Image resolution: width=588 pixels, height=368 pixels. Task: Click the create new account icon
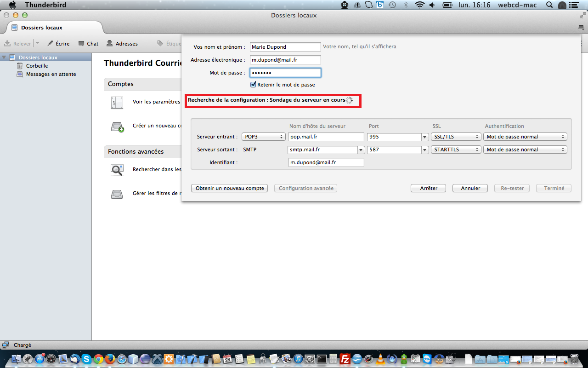tap(118, 126)
